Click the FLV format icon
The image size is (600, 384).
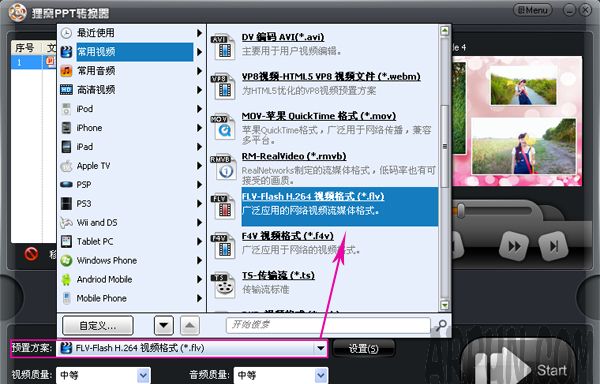[x=223, y=207]
